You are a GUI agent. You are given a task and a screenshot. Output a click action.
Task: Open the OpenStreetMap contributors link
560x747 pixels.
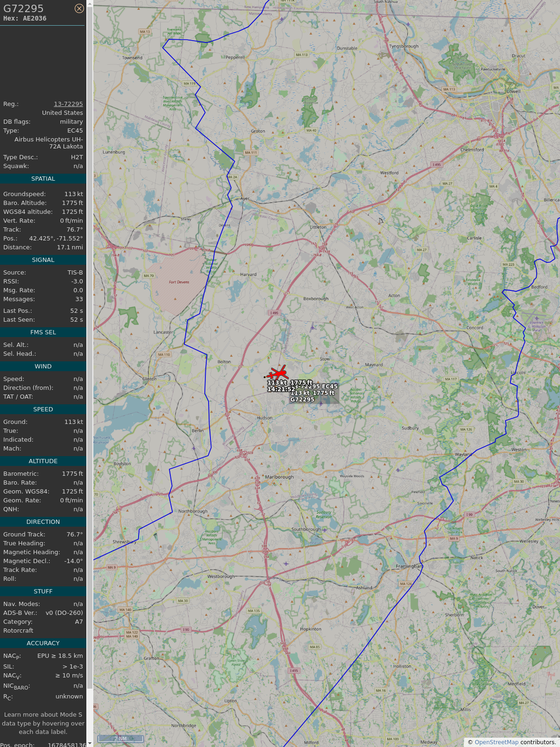coord(497,742)
